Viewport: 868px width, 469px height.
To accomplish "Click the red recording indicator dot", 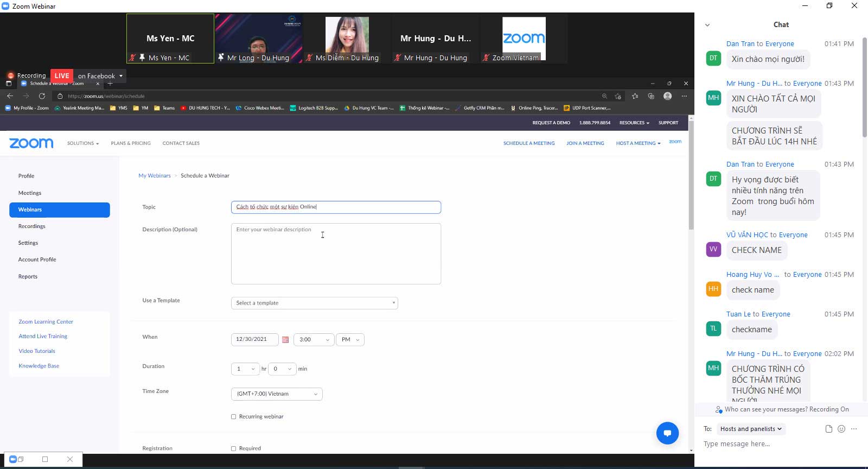I will pos(10,75).
